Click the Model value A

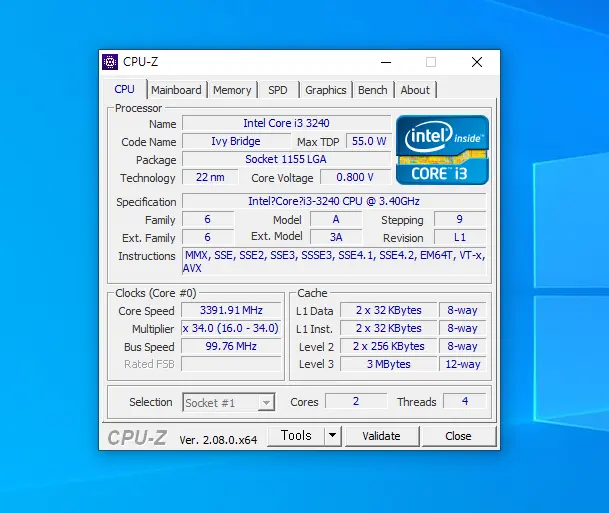coord(336,219)
